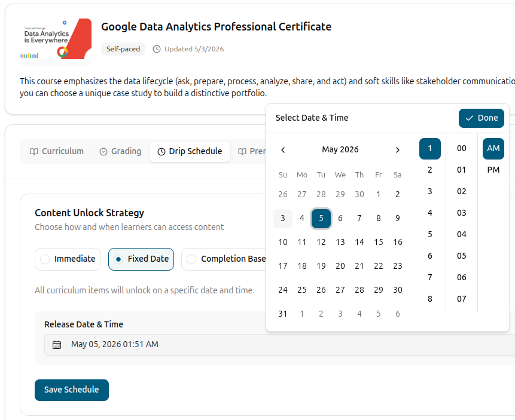This screenshot has height=420, width=515.
Task: Click the Save Schedule button
Action: pyautogui.click(x=72, y=390)
